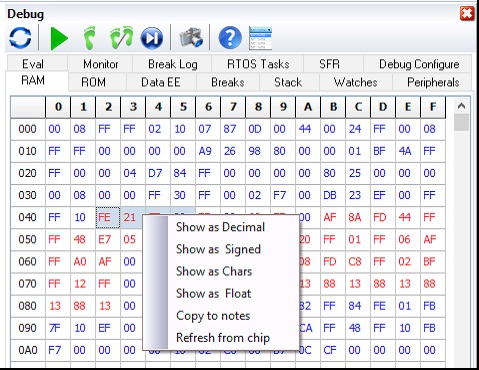
Task: Click the reload/refresh arrows toolbar icon
Action: (x=20, y=37)
